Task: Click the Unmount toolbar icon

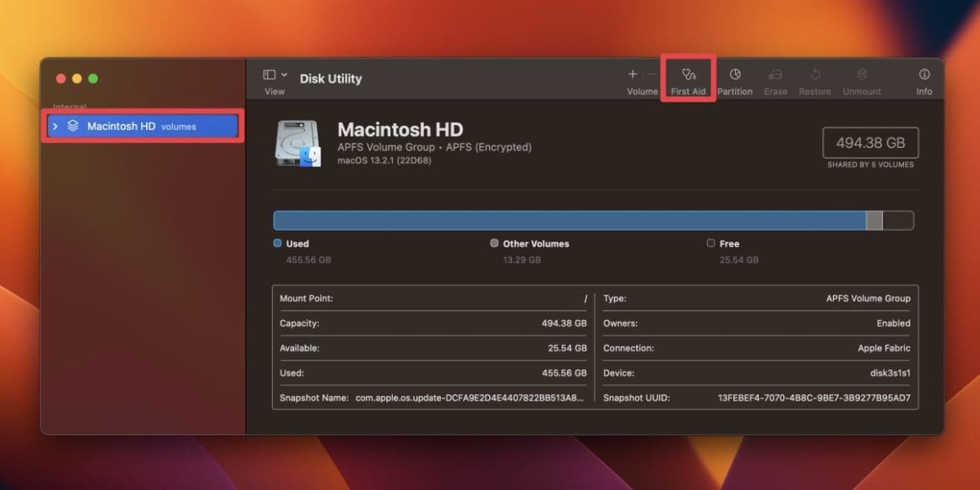Action: [x=862, y=74]
